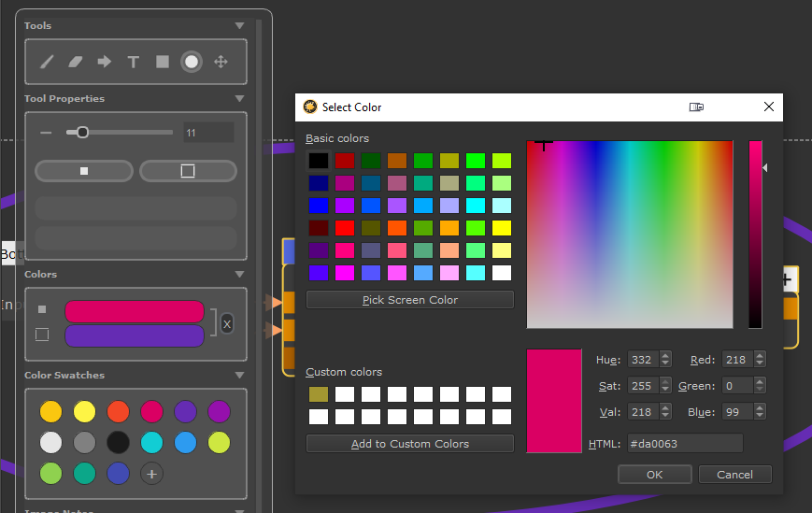This screenshot has height=513, width=812.
Task: Collapse the Tools section
Action: [239, 26]
